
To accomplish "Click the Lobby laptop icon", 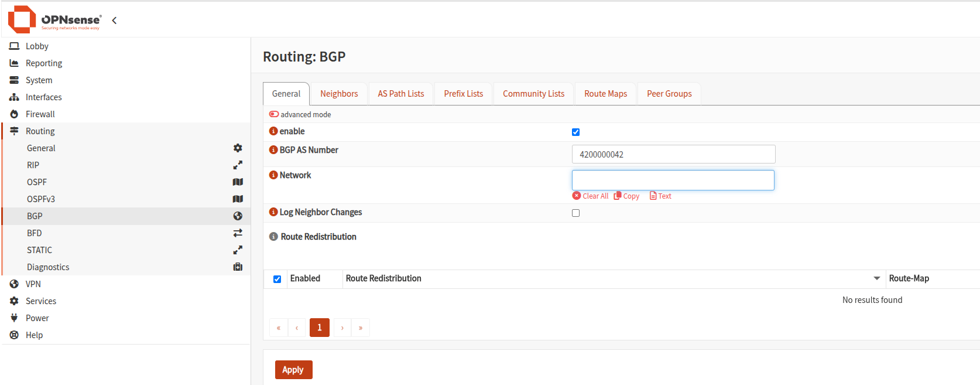I will [x=14, y=46].
